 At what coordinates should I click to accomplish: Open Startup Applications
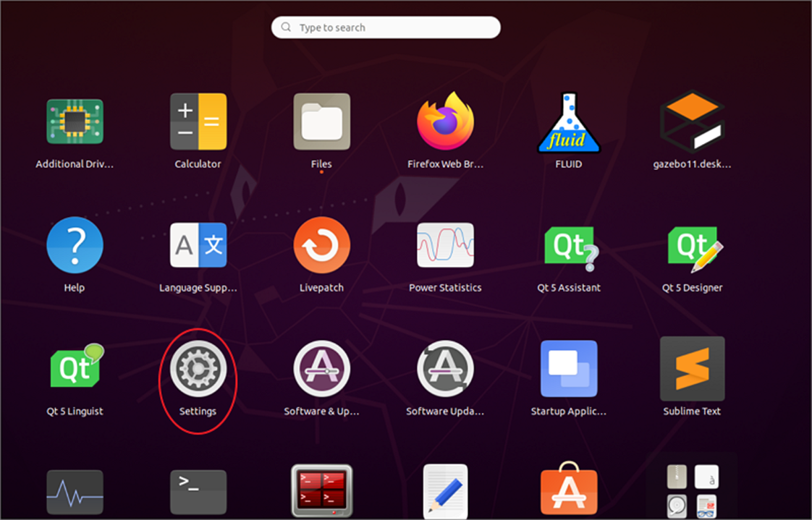569,368
